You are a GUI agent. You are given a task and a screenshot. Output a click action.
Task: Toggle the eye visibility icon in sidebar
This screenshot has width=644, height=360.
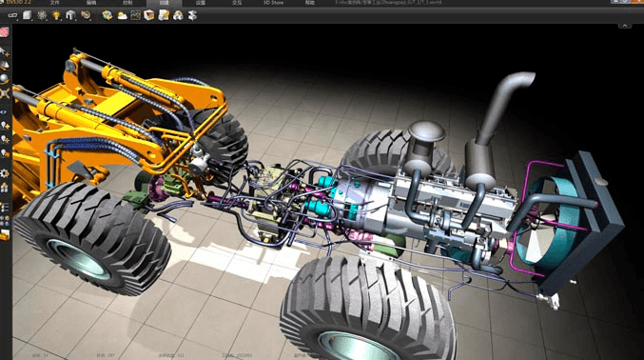tap(3, 111)
